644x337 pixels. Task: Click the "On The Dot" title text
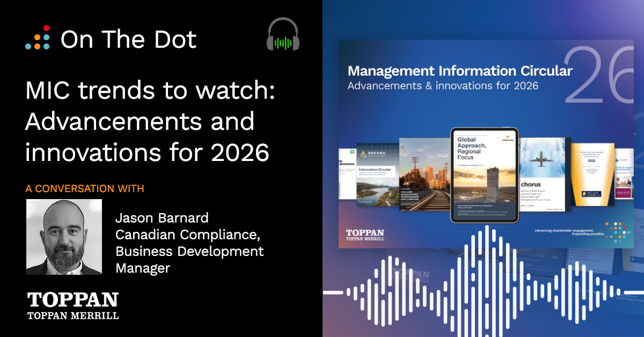coord(129,39)
